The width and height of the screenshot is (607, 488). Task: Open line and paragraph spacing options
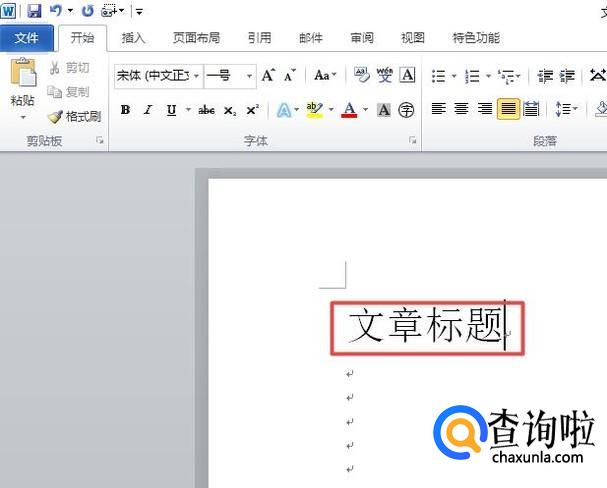pos(566,109)
